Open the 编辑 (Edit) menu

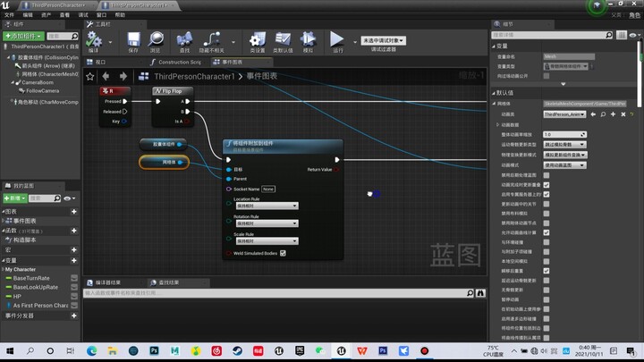pyautogui.click(x=28, y=15)
